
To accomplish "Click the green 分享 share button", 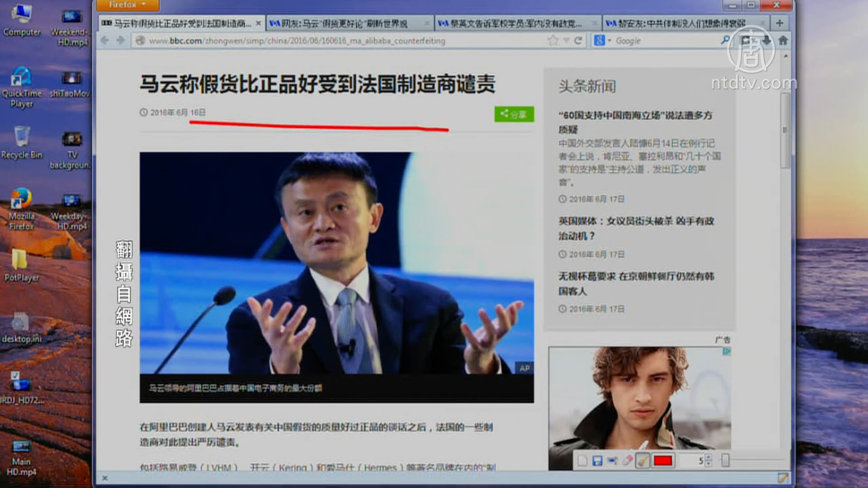I will (x=514, y=114).
